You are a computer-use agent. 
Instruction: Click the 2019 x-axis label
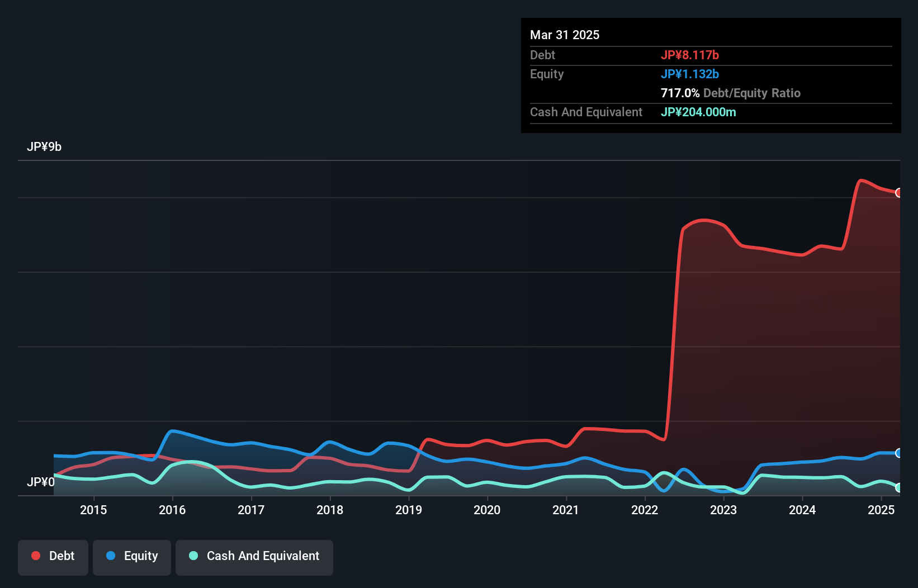pos(409,510)
